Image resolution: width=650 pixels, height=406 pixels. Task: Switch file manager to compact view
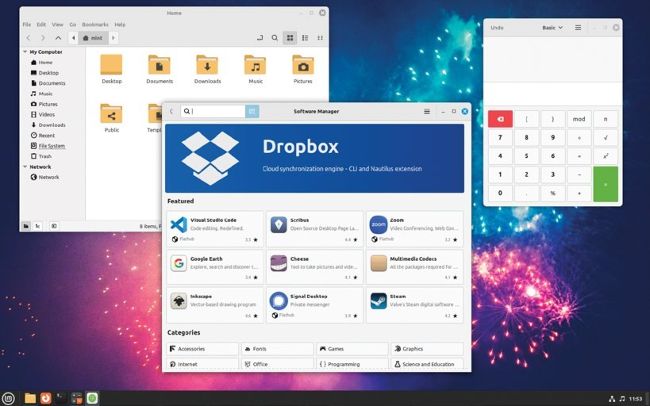320,38
